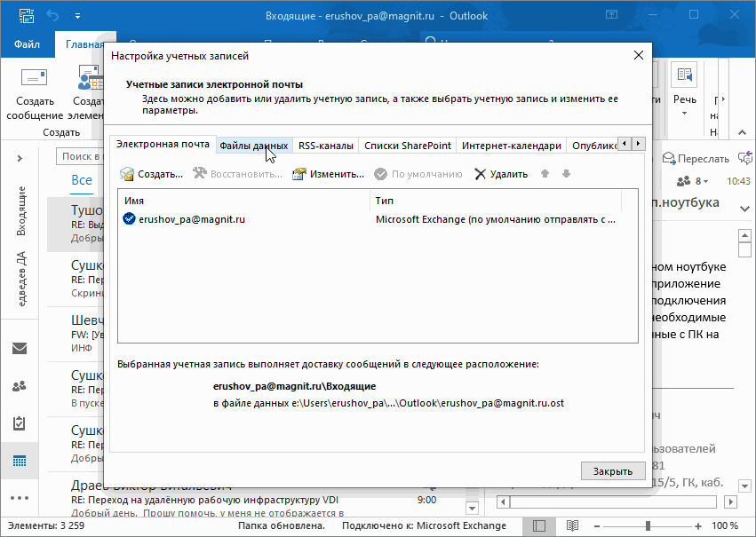Click the move account up arrow
756x537 pixels.
tap(545, 174)
